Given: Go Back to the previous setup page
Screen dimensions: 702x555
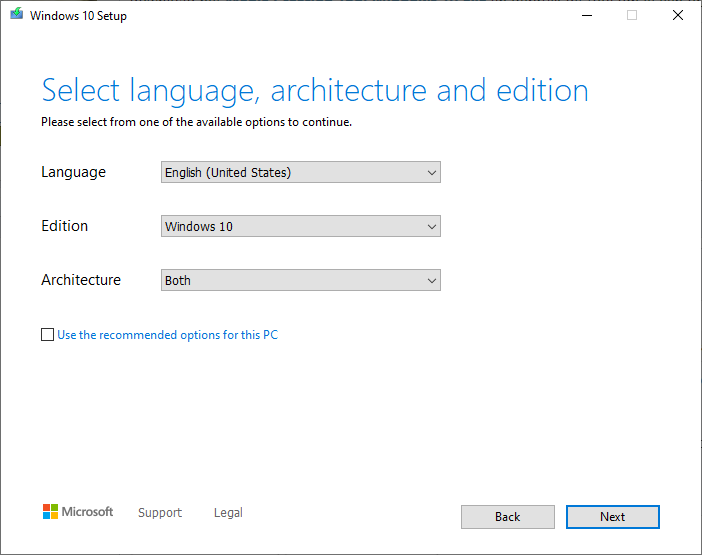Looking at the screenshot, I should click(x=507, y=517).
